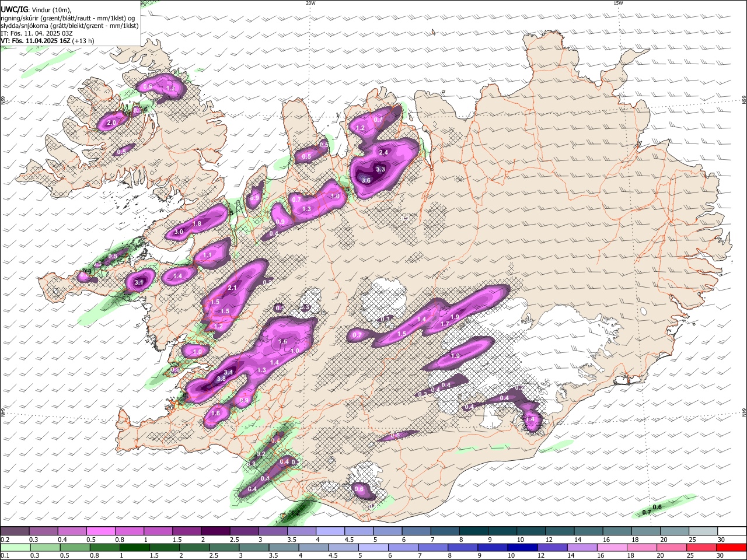Image resolution: width=747 pixels, height=560 pixels.
Task: Select snow scale swatch between 8 and 9
Action: tap(473, 531)
